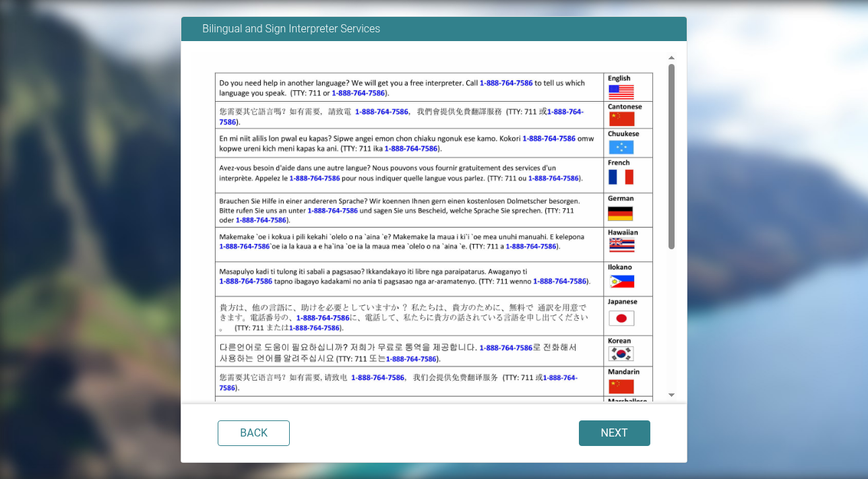Click the NEXT button
The height and width of the screenshot is (479, 868).
coord(614,433)
